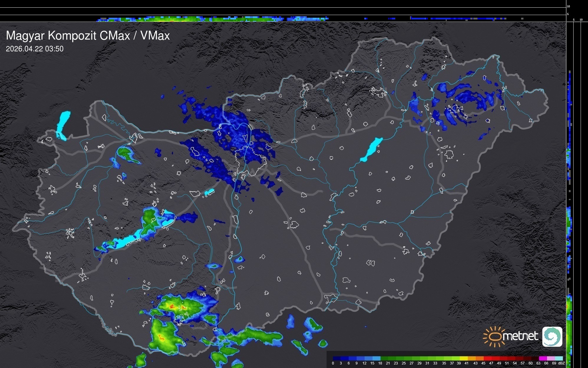
Task: Select the yellow 39 dBZ legend swatch
Action: (x=463, y=358)
